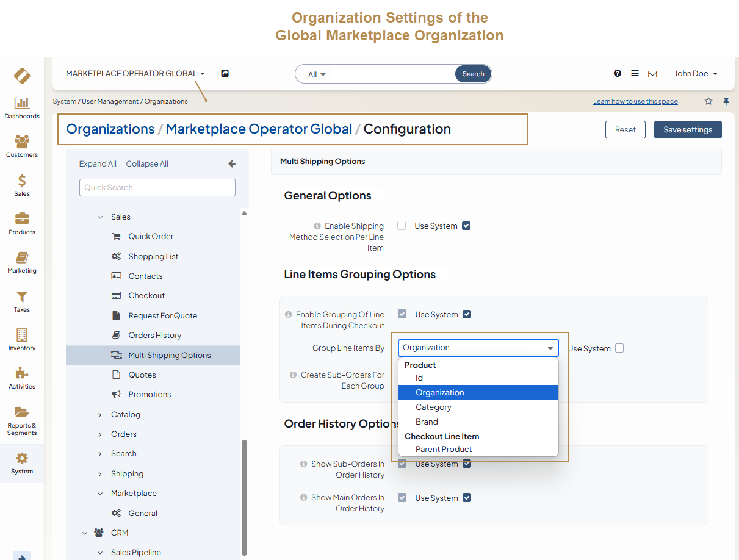The width and height of the screenshot is (739, 560).
Task: Select Category from the dropdown list
Action: coord(433,407)
